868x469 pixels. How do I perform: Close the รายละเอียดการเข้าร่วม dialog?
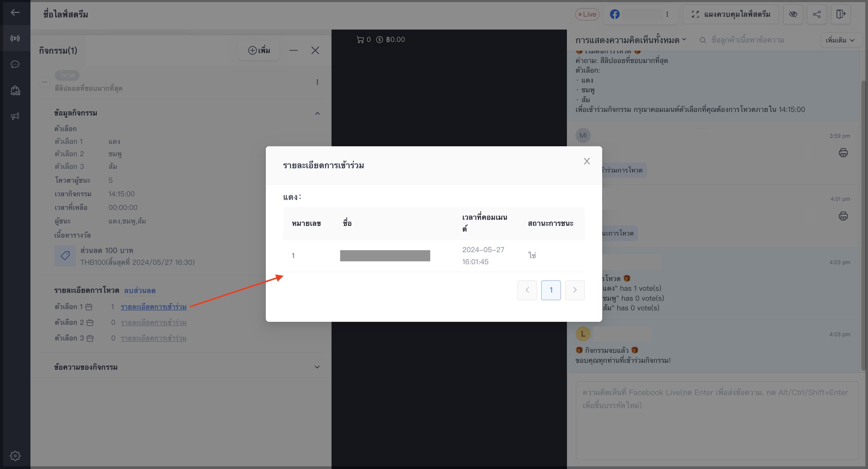pyautogui.click(x=587, y=161)
